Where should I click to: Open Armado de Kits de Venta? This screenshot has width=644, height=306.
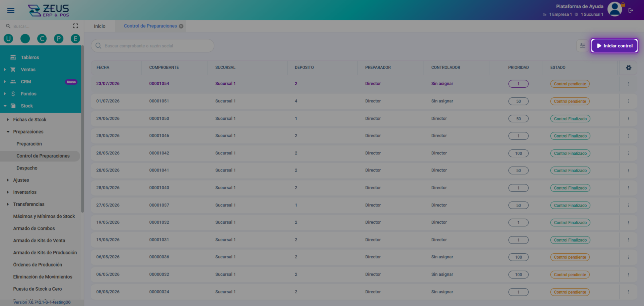pos(39,241)
